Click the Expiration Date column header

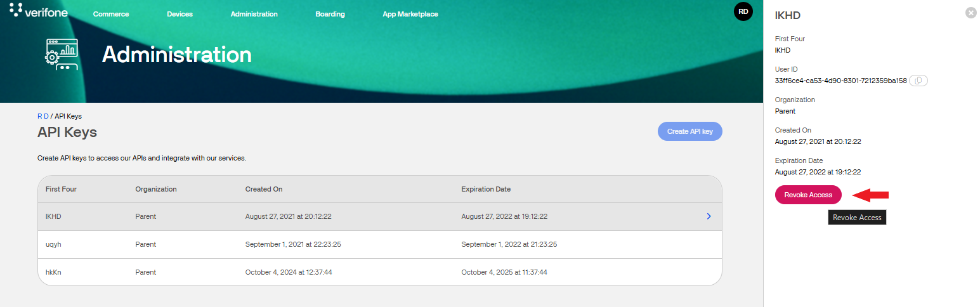point(485,189)
